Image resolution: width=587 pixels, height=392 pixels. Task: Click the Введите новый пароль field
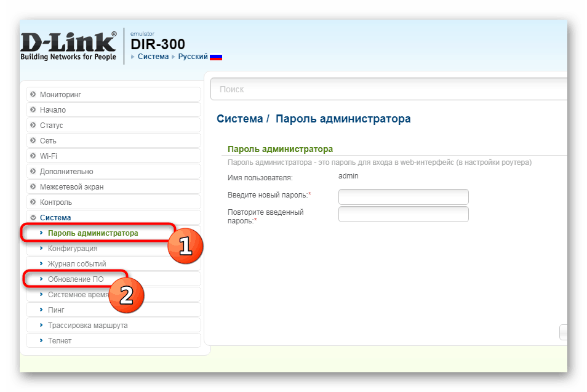point(403,197)
